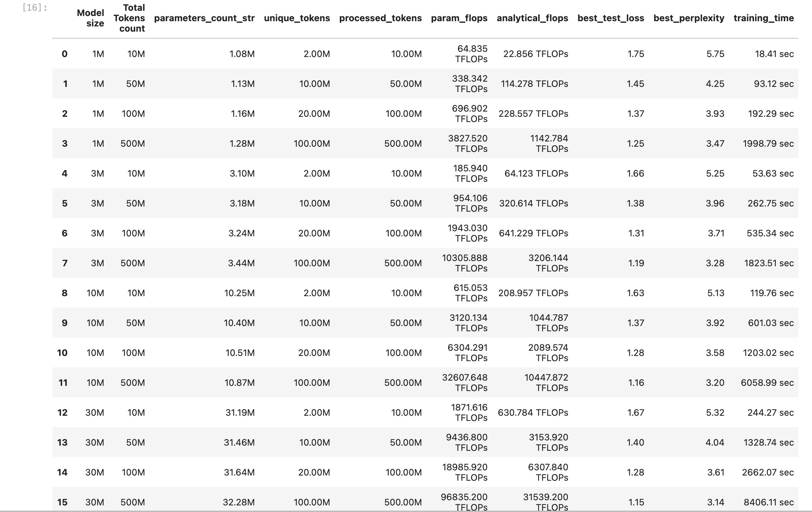The width and height of the screenshot is (812, 512).
Task: Click the 2662.07 sec training time cell
Action: pos(768,472)
